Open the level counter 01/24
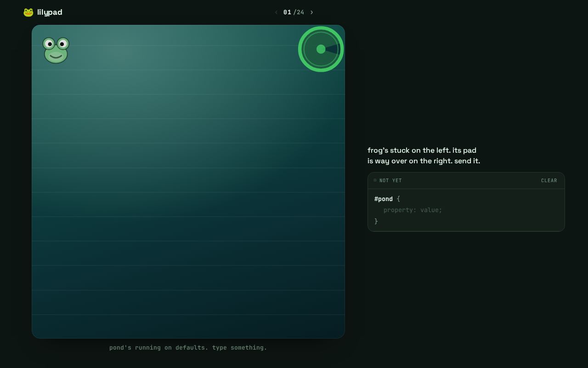Image resolution: width=588 pixels, height=368 pixels. click(294, 12)
